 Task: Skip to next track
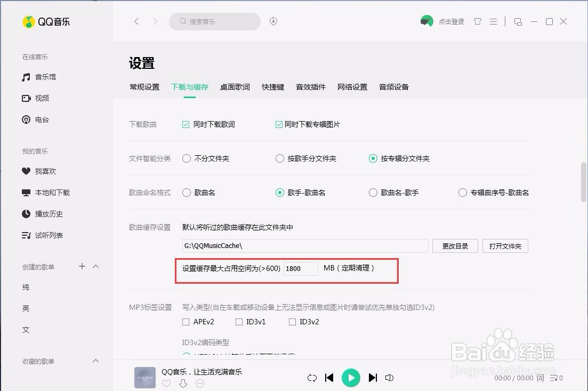coord(373,378)
